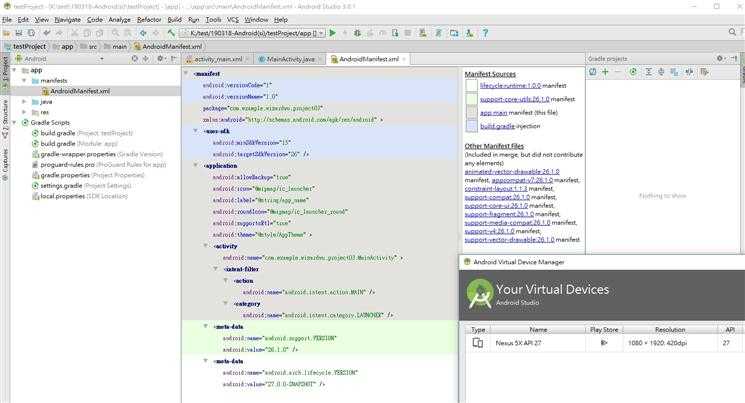The image size is (745, 403).
Task: Open Gradle projects panel gear settings
Action: click(x=720, y=58)
